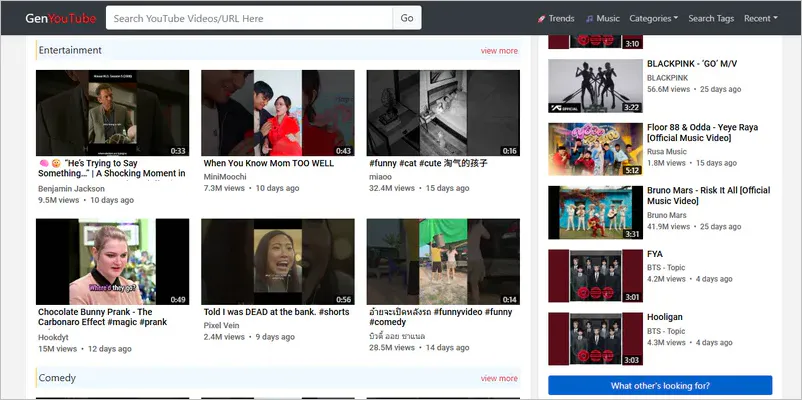Click the MiniMoochi channel name
Viewport: 802px width, 400px height.
click(225, 176)
